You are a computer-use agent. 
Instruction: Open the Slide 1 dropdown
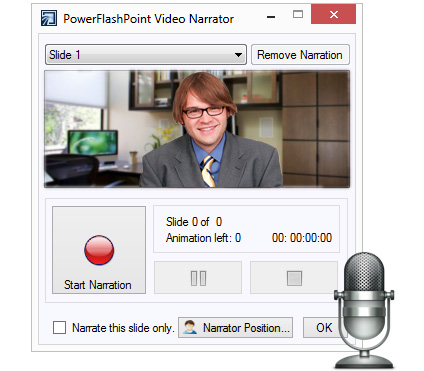(146, 55)
